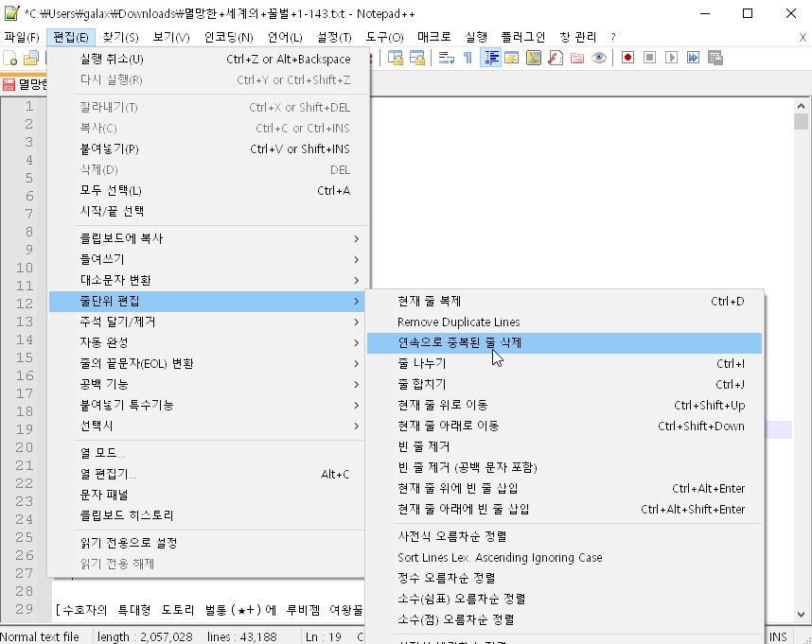Click 시작/끝 선택 menu entry
The image size is (812, 644).
207,211
